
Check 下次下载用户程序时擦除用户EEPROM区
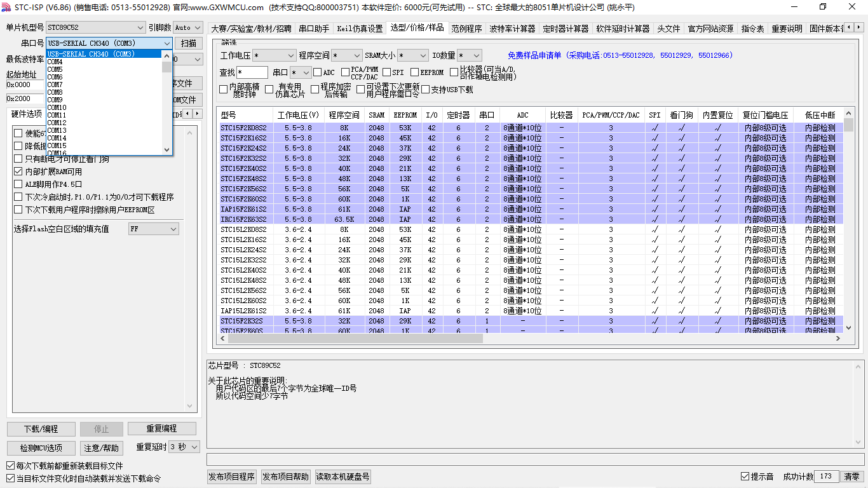click(x=18, y=210)
